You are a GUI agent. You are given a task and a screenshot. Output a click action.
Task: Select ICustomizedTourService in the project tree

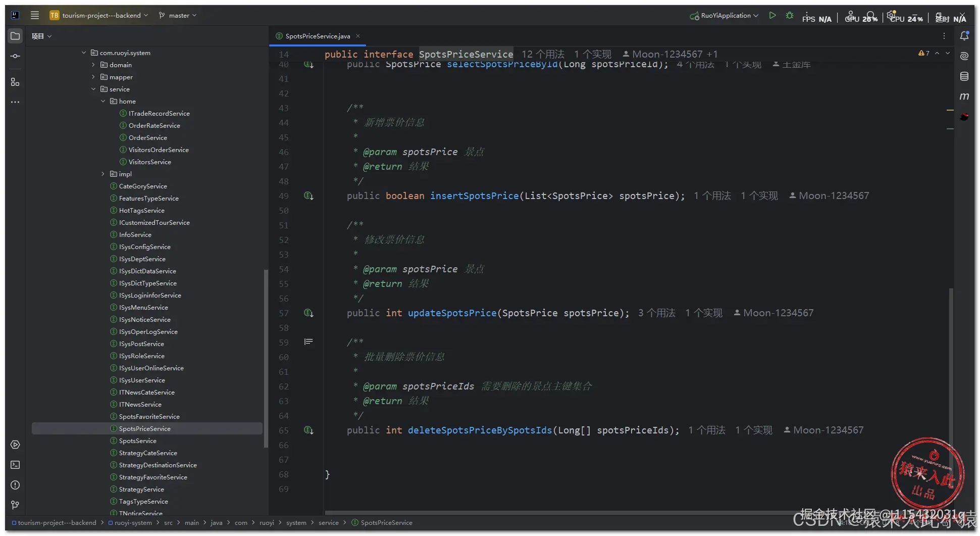pyautogui.click(x=154, y=222)
